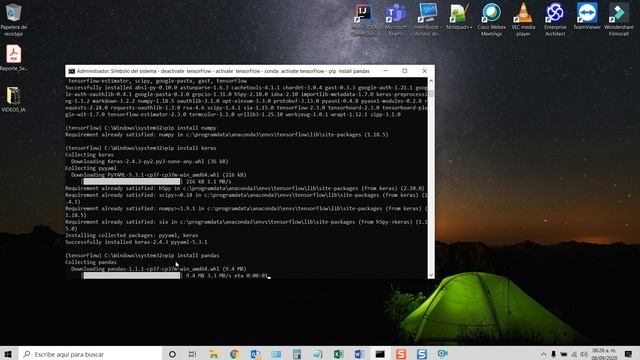This screenshot has height=360, width=640.
Task: Click the 'pip install keras' command line
Action: click(141, 148)
